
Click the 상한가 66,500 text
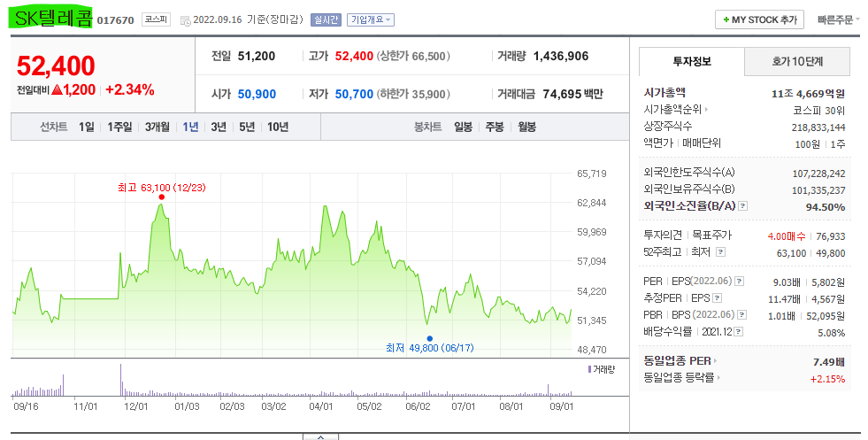click(413, 56)
